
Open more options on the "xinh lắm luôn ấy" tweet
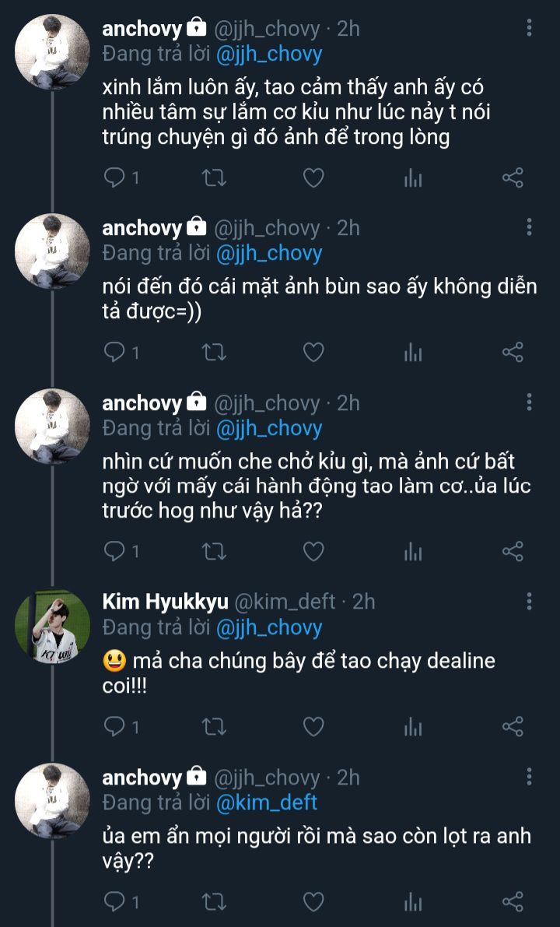point(530,29)
